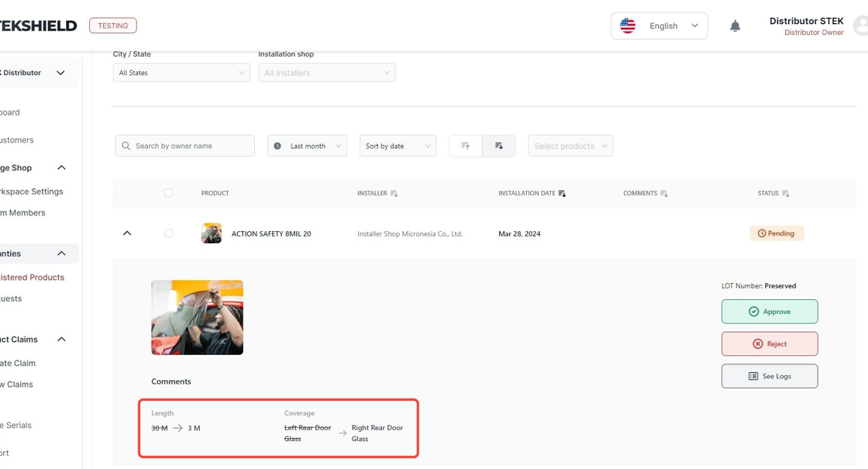Click the Right Rear Door Glass coverage value

click(377, 433)
